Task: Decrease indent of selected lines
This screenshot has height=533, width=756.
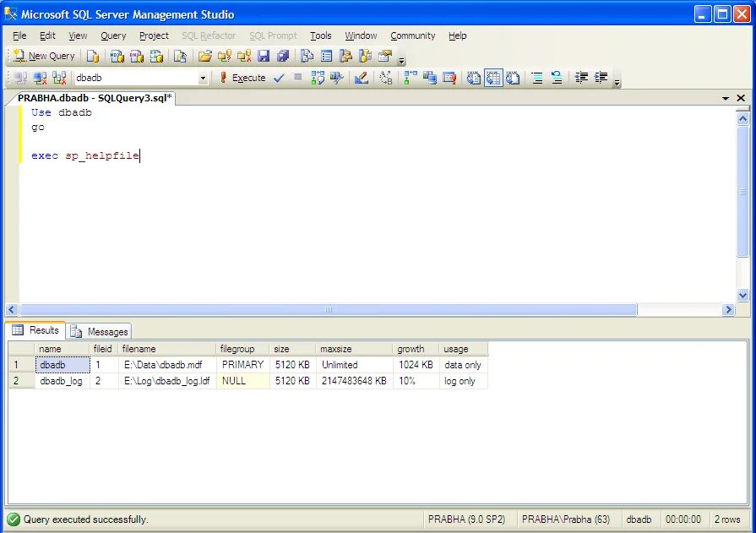Action: coord(581,78)
